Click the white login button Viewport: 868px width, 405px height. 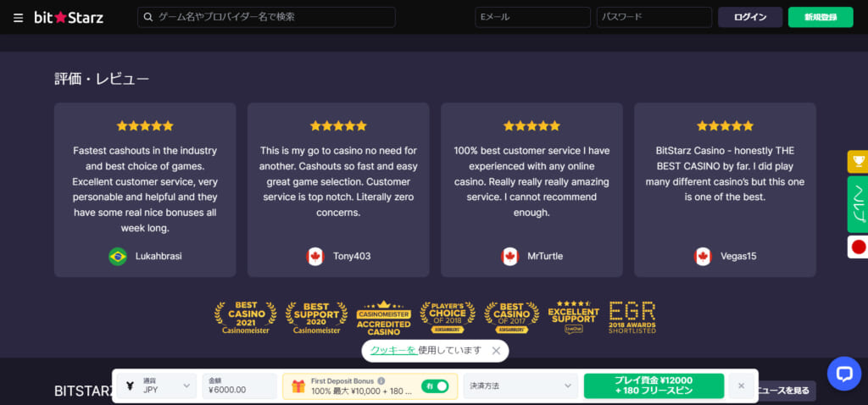tap(750, 18)
